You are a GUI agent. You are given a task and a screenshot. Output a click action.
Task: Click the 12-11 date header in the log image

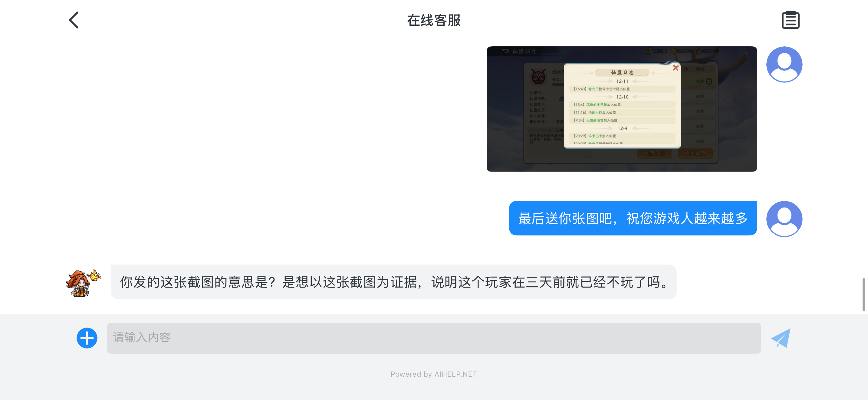[622, 81]
